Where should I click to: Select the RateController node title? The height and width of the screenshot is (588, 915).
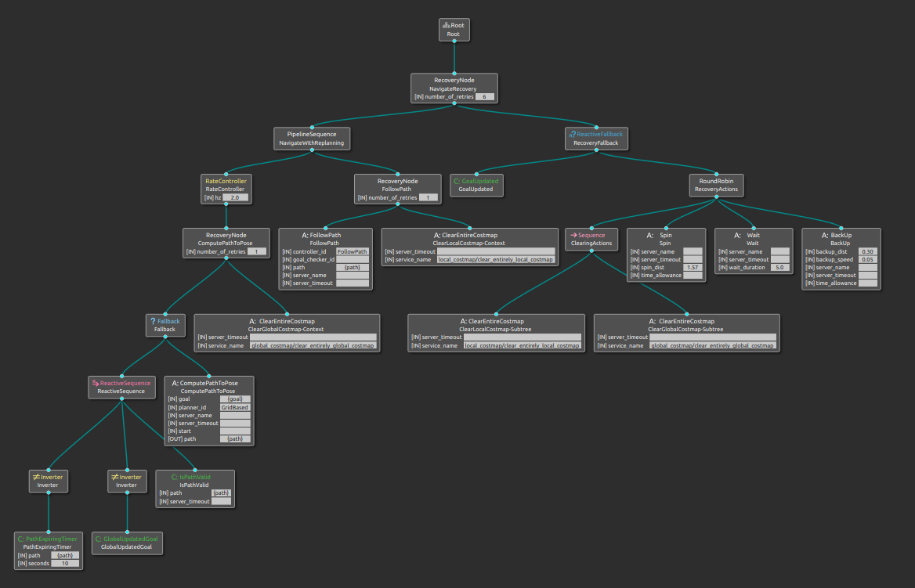(226, 181)
